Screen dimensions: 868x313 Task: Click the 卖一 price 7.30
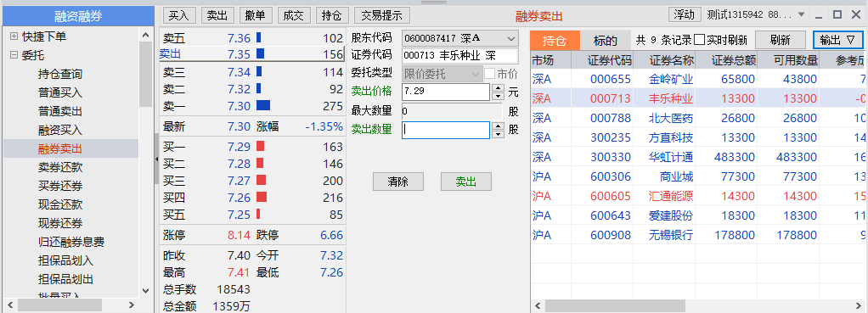click(239, 106)
